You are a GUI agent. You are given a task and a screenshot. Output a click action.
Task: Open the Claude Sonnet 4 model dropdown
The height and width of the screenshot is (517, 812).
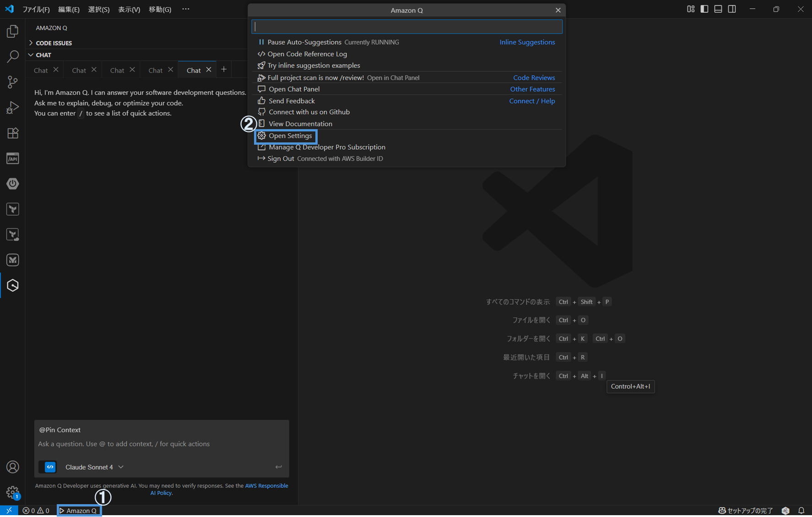click(x=94, y=467)
